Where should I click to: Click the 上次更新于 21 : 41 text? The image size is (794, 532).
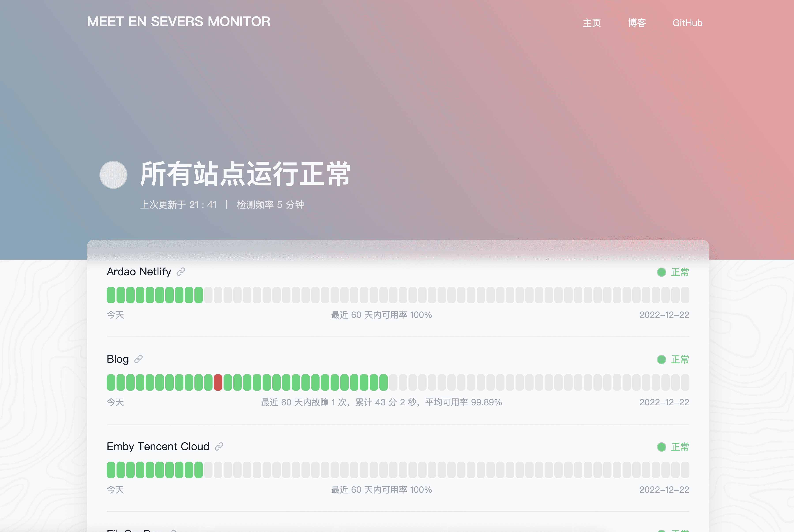pos(178,205)
